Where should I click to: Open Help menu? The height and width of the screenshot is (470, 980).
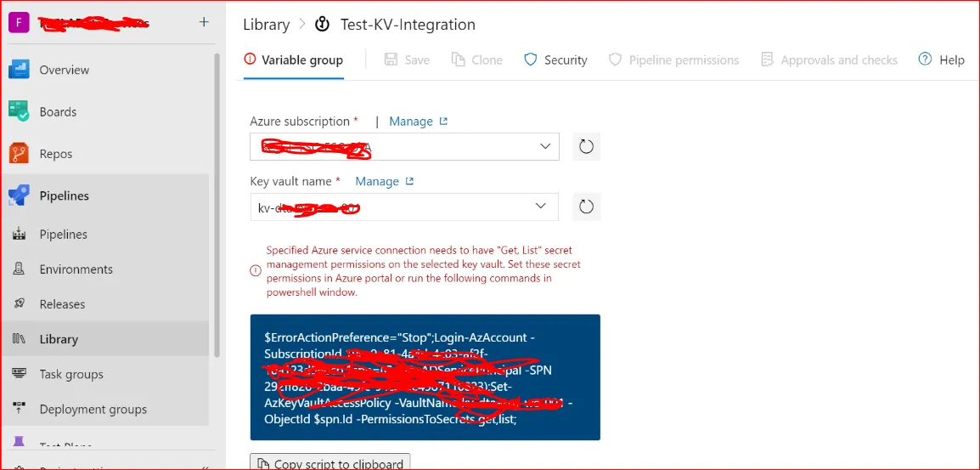tap(941, 60)
